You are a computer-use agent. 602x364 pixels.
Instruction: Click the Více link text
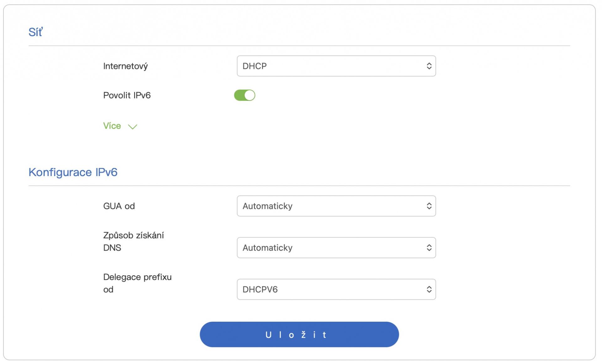point(112,126)
